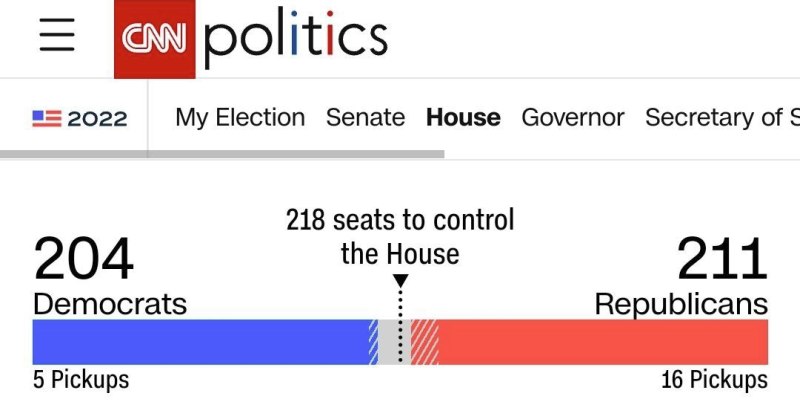The image size is (800, 419).
Task: Click the horizontal nav scrollbar
Action: (222, 154)
